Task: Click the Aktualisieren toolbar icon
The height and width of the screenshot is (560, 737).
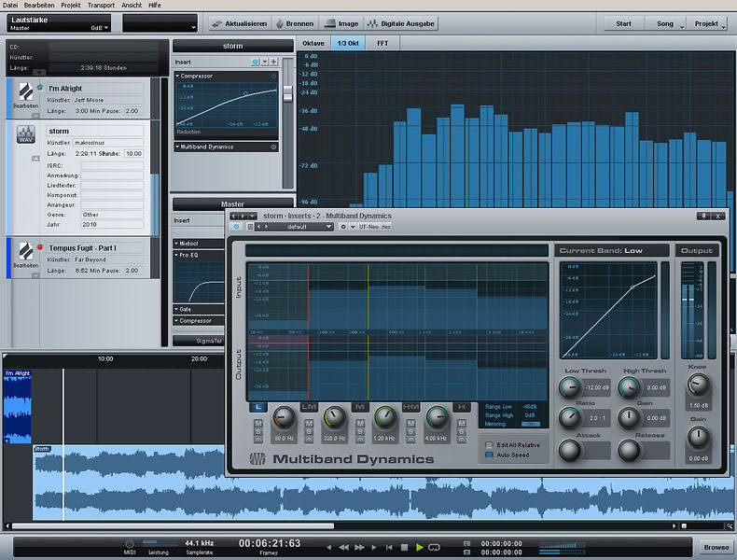Action: point(216,23)
